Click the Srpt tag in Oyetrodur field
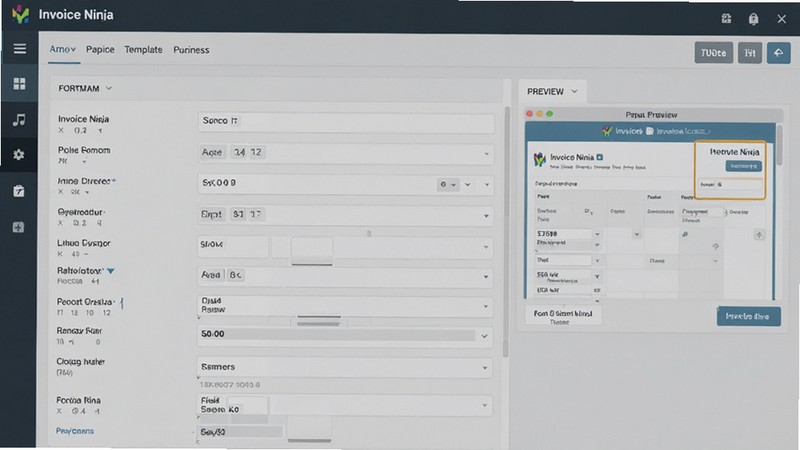This screenshot has width=800, height=450. point(212,214)
